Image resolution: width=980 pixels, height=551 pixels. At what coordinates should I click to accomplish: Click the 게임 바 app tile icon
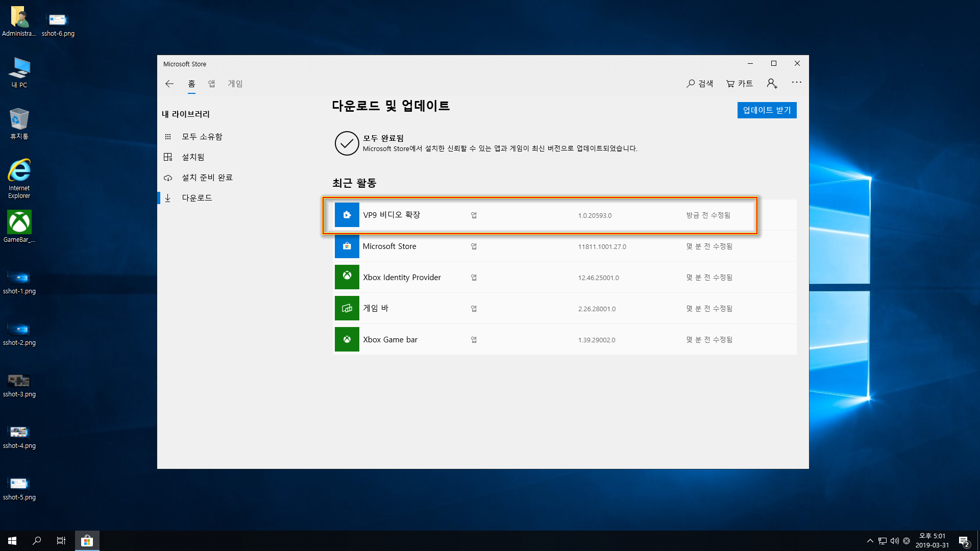point(347,308)
